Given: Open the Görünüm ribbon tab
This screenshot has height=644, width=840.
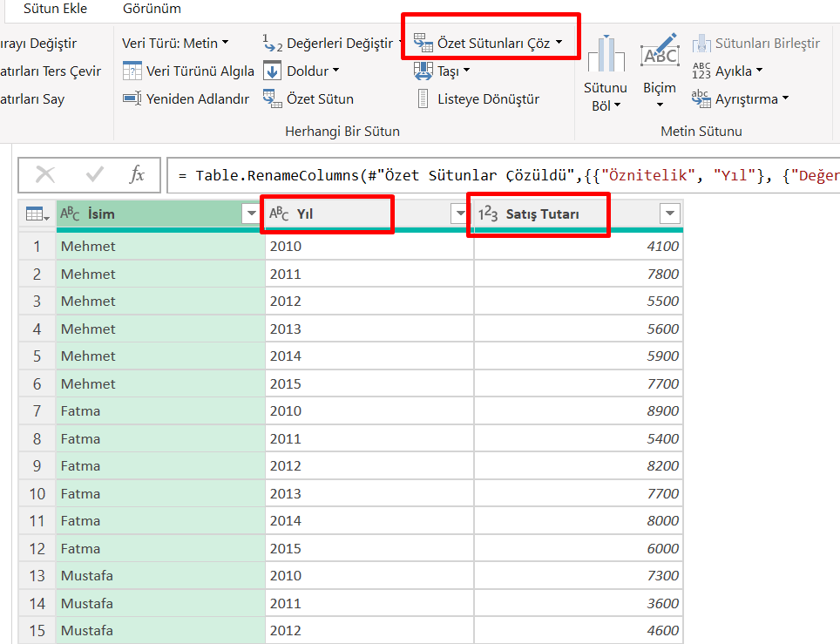Looking at the screenshot, I should click(x=152, y=9).
